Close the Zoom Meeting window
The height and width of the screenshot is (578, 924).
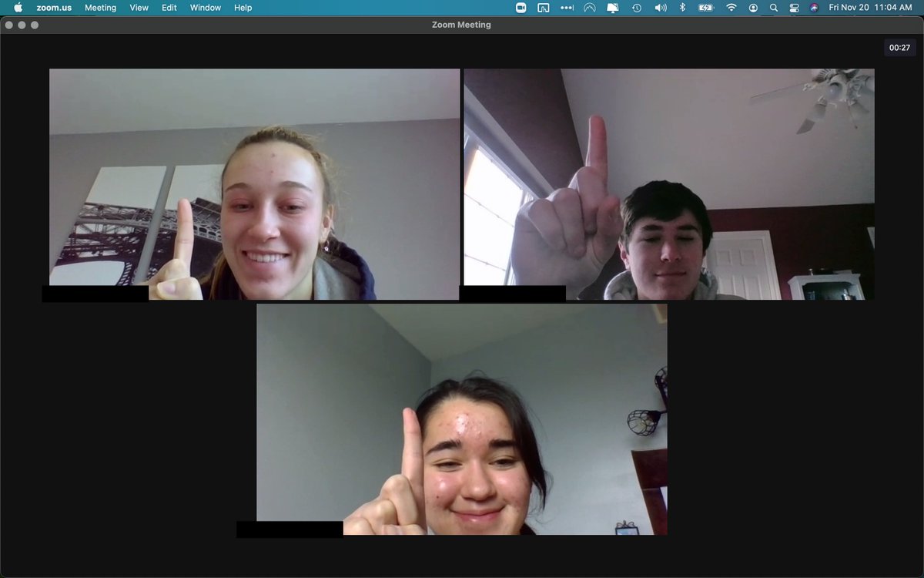8,25
